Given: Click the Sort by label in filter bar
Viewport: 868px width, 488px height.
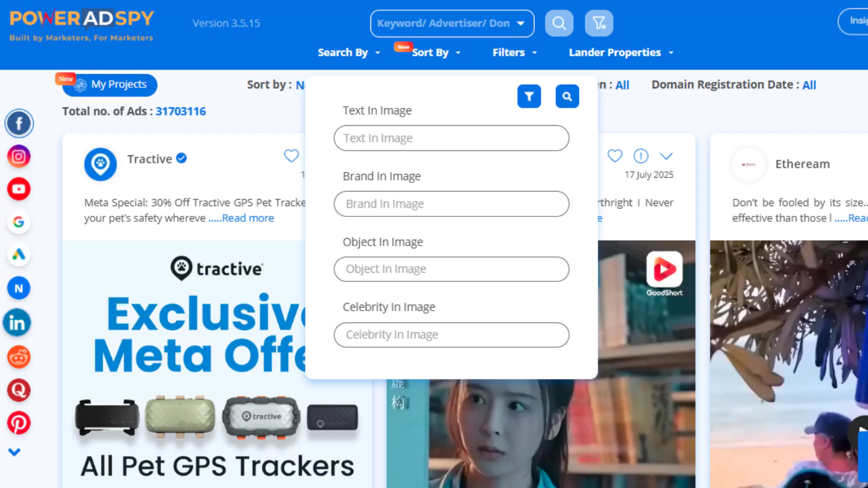Looking at the screenshot, I should 269,85.
